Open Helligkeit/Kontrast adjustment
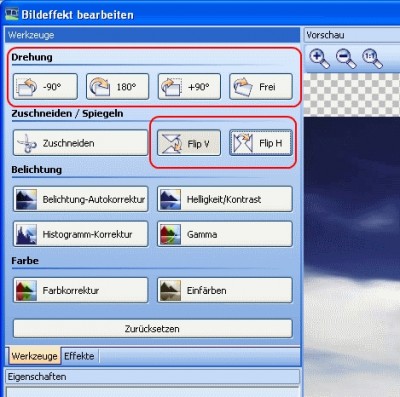 [225, 199]
